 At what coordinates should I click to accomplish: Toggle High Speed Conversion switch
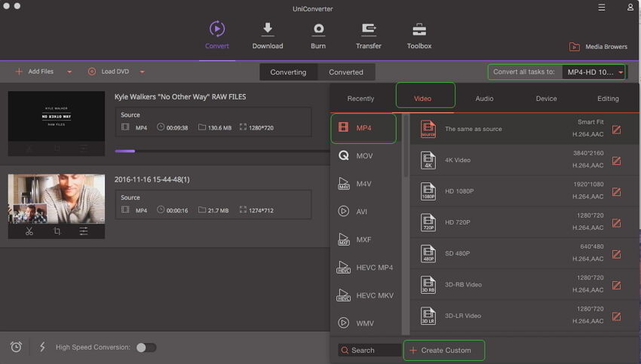click(x=146, y=347)
